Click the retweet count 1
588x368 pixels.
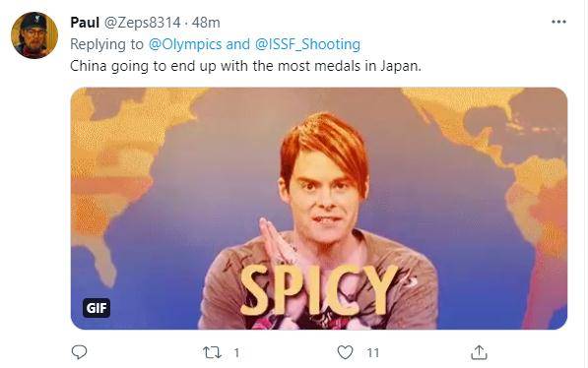click(x=236, y=352)
